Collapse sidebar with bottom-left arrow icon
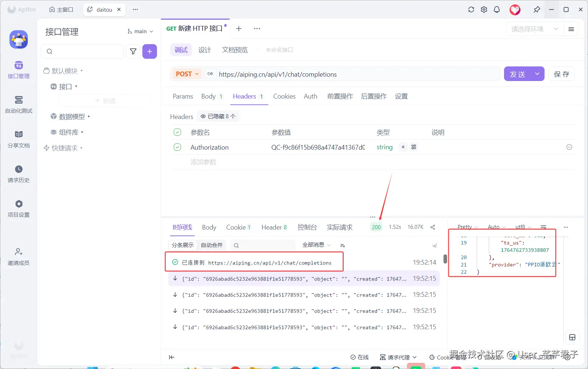 pos(172,357)
